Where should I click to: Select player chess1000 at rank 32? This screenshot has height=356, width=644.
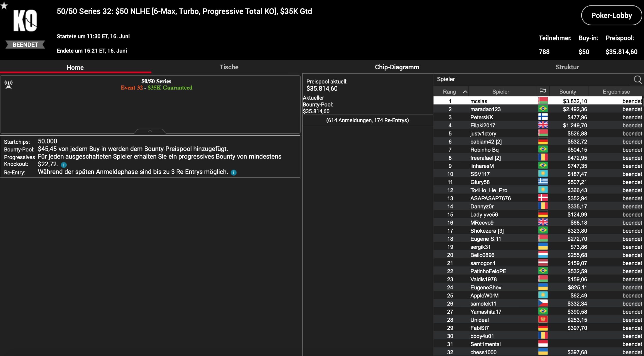(x=483, y=352)
